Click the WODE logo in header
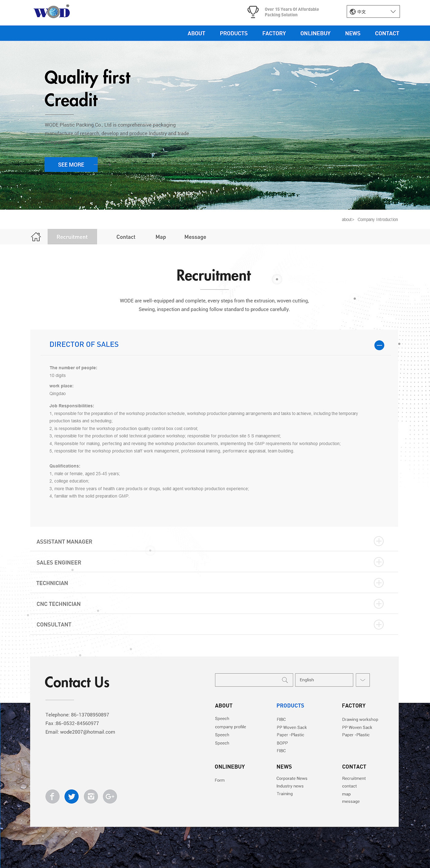The height and width of the screenshot is (868, 430). [x=52, y=12]
